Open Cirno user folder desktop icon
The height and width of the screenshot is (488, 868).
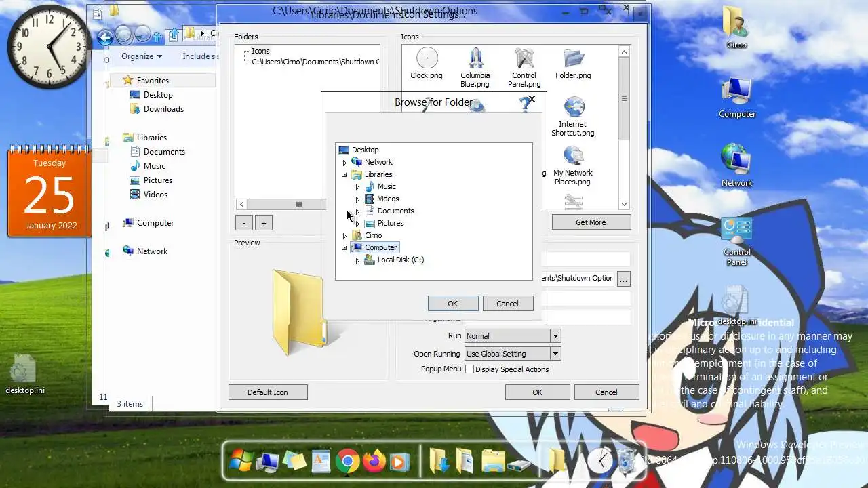click(x=736, y=28)
